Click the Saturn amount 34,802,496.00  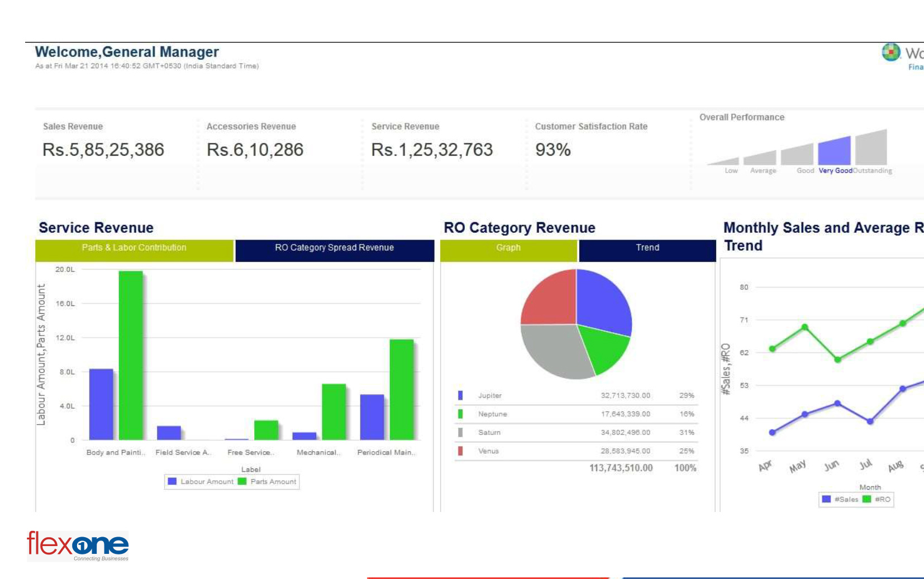coord(625,432)
